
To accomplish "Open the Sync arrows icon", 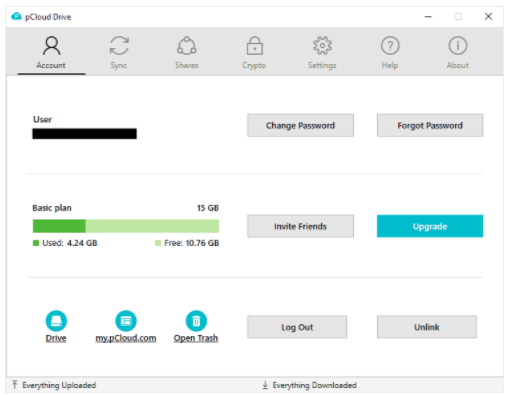I will point(119,46).
